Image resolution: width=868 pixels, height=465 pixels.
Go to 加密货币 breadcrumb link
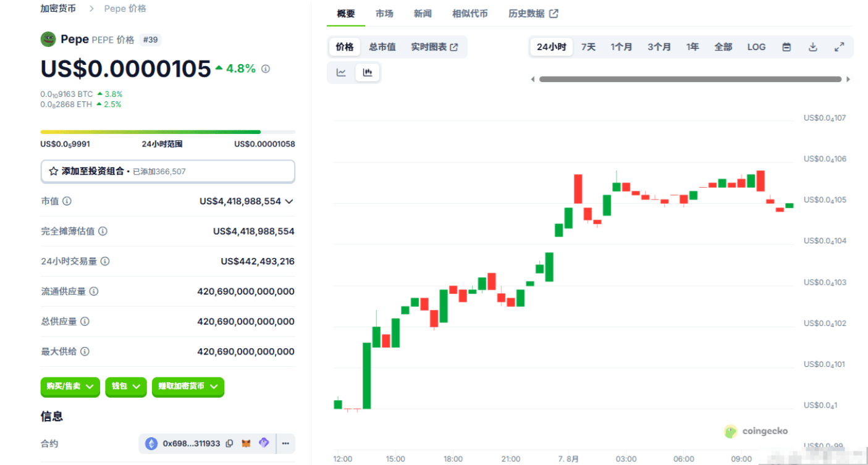58,9
